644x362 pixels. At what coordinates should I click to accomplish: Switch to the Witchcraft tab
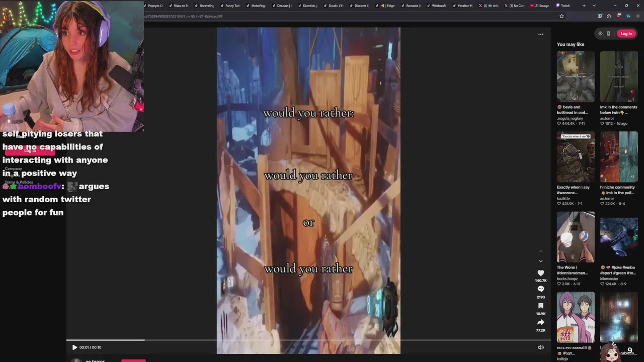[x=436, y=6]
